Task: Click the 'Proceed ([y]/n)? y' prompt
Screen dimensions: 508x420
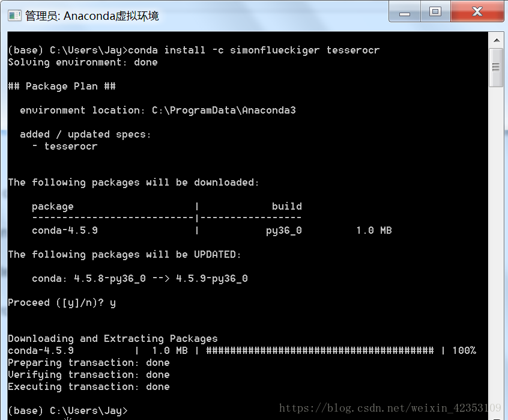Action: [62, 303]
